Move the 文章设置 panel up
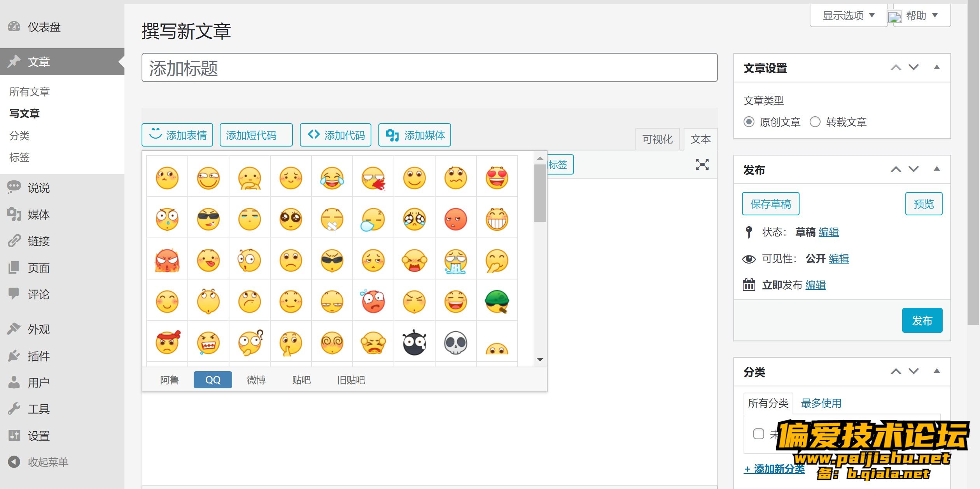 pos(896,68)
